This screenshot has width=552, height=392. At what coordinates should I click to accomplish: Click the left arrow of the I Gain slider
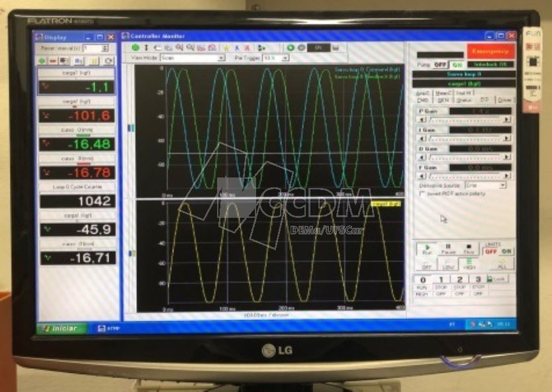(x=422, y=138)
